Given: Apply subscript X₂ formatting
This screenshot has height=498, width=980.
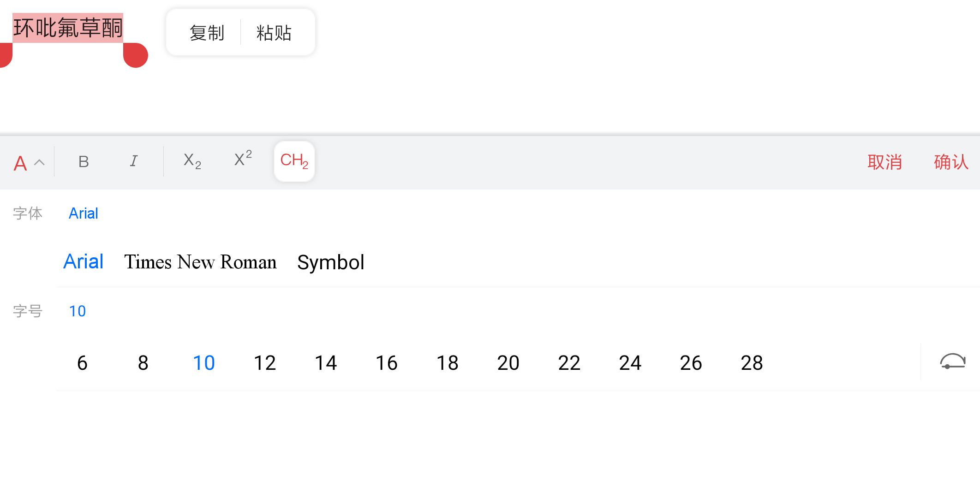Looking at the screenshot, I should (x=192, y=161).
